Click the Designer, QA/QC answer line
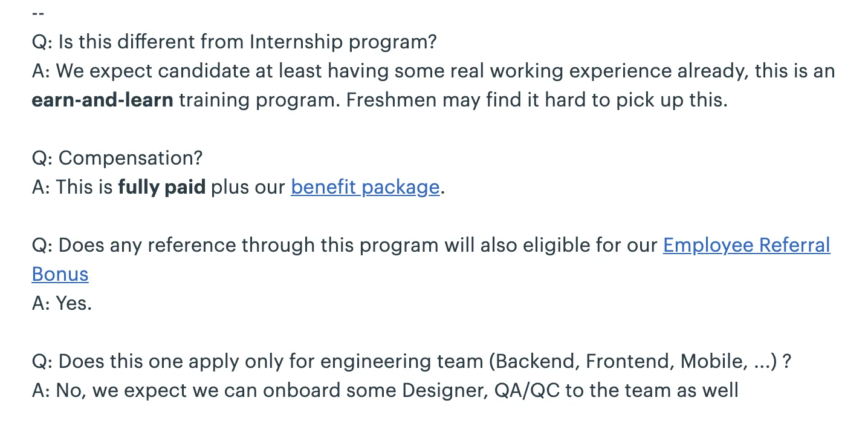Screen dimensions: 868x426 (385, 390)
